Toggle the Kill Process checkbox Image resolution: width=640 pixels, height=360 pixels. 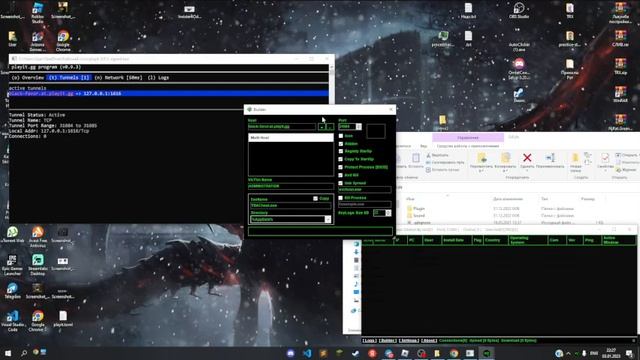pos(341,198)
